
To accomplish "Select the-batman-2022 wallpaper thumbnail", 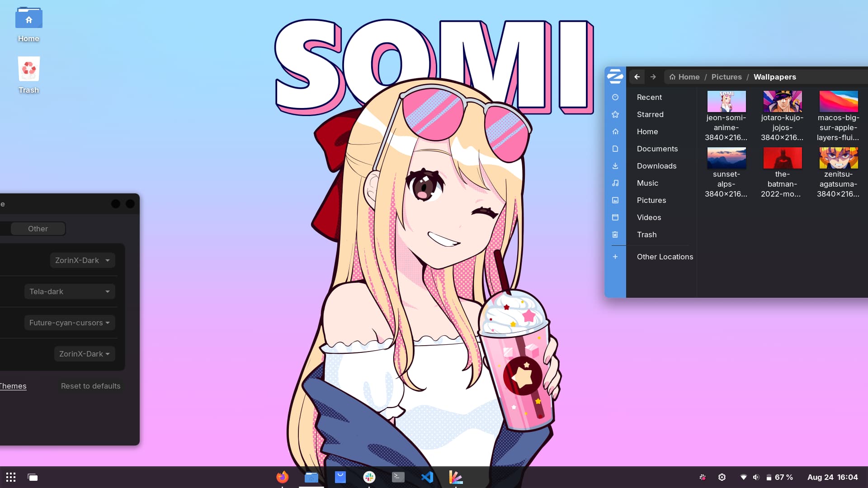I will coord(783,158).
